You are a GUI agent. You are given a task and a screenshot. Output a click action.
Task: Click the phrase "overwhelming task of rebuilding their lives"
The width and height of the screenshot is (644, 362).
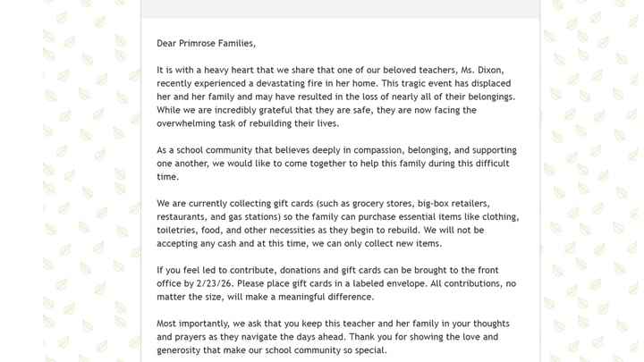point(248,123)
